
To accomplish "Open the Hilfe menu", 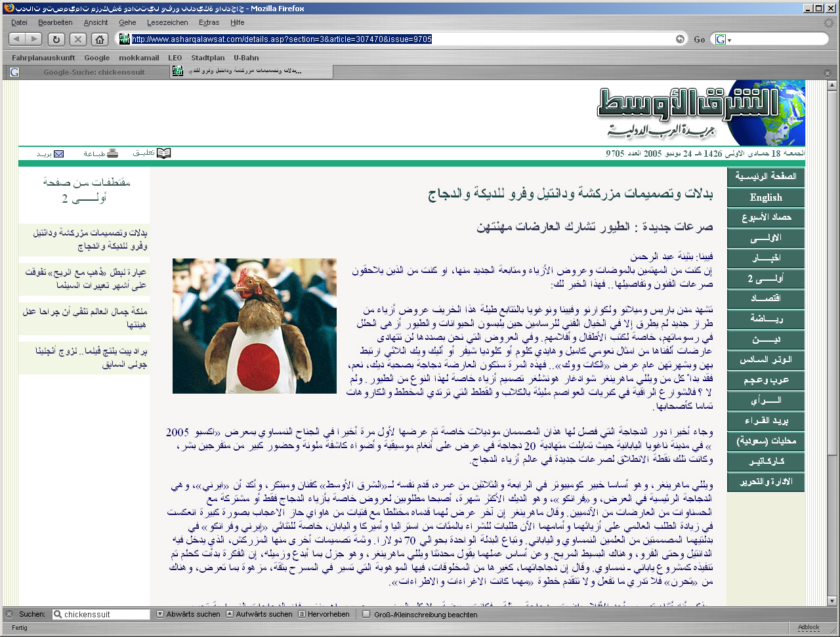I will 238,22.
